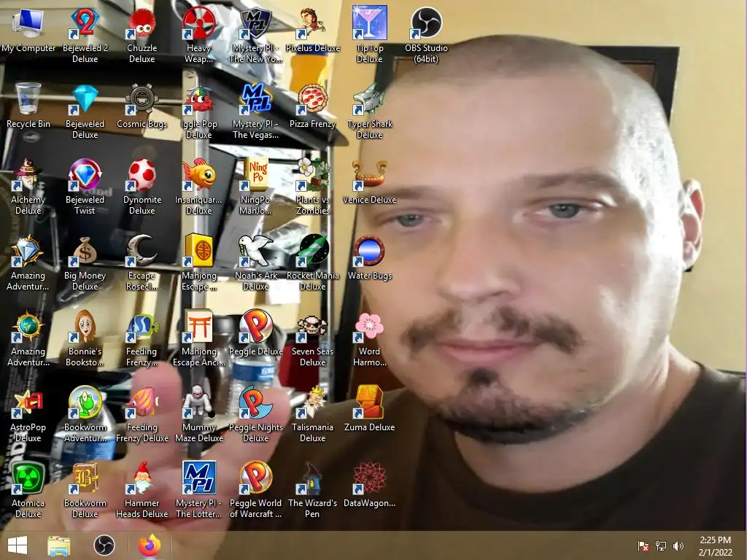
Task: Click the Pizza Frenzy icon
Action: coord(312,106)
